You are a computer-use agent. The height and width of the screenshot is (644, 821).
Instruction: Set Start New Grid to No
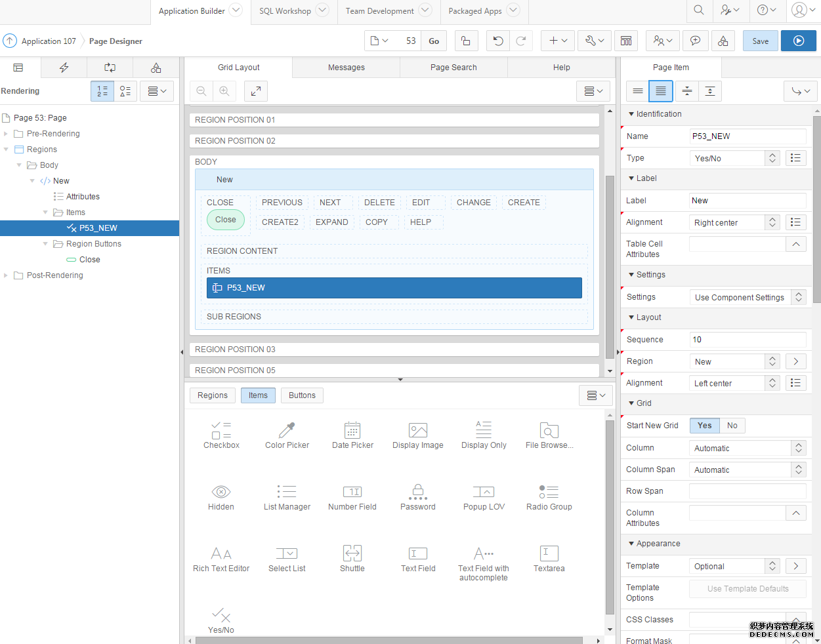tap(732, 426)
